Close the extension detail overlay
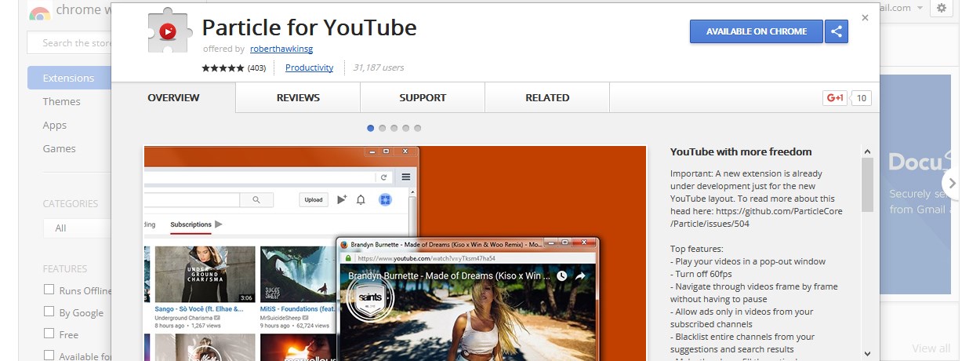 pyautogui.click(x=865, y=17)
